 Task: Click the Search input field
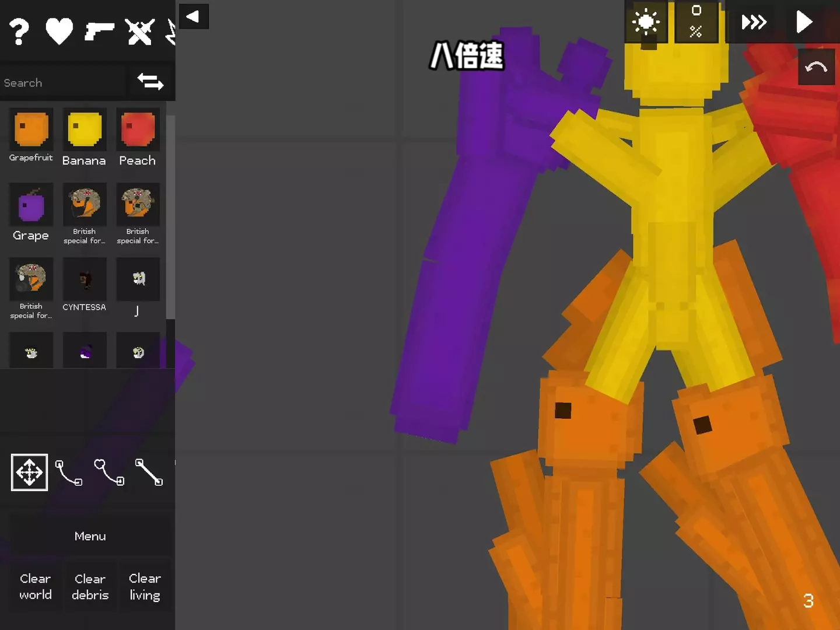click(x=63, y=83)
